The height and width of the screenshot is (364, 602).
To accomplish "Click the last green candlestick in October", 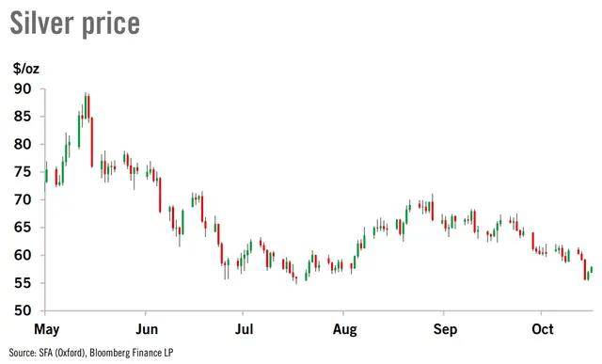I will click(592, 270).
